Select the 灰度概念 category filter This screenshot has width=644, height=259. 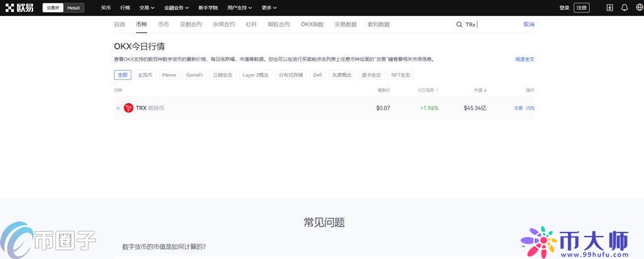click(342, 75)
